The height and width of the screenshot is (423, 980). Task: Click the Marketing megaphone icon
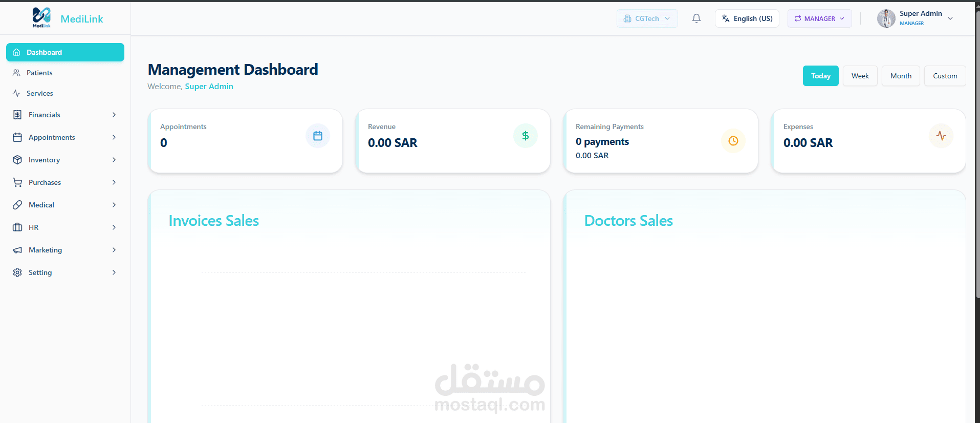17,250
